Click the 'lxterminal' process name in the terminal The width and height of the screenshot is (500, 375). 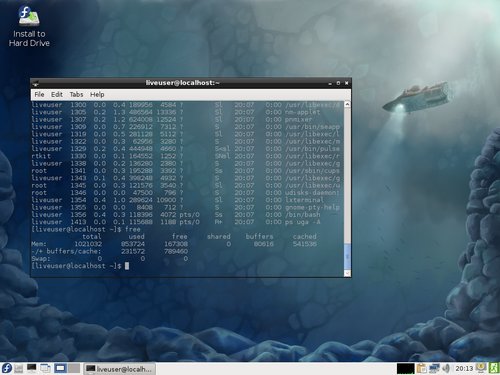(304, 200)
